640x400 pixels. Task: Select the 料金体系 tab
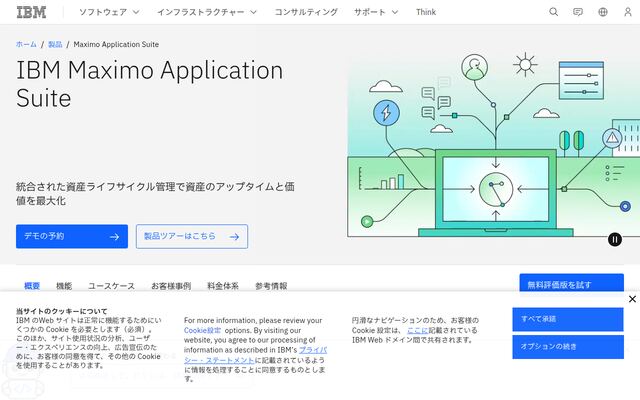[223, 286]
